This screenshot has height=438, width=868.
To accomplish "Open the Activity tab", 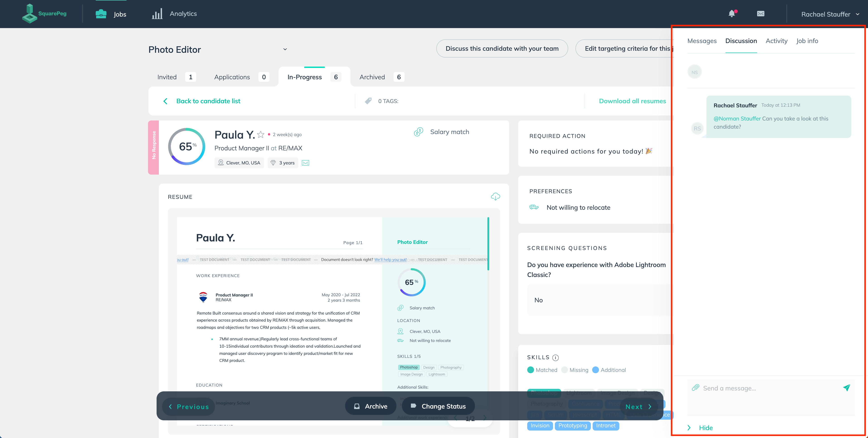I will click(776, 41).
